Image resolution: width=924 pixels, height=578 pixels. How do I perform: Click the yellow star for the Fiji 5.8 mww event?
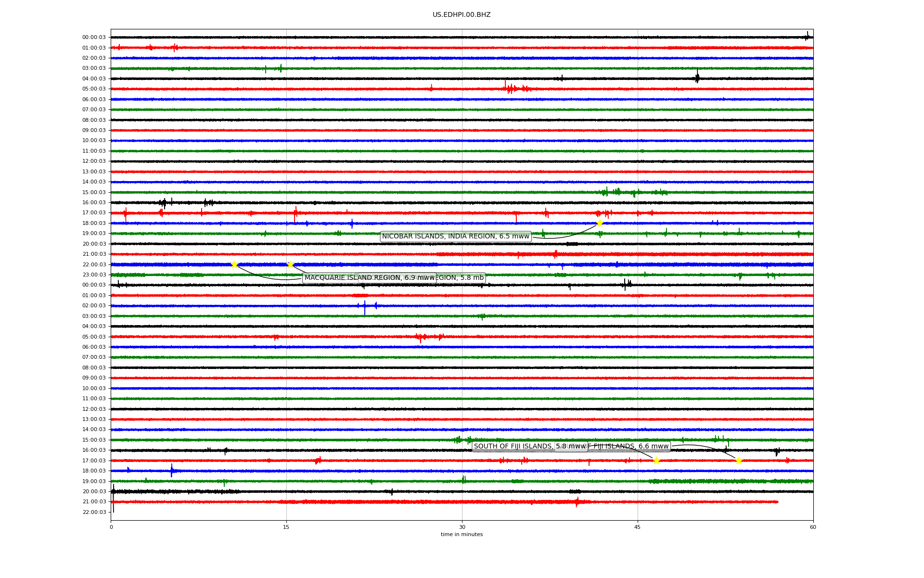pos(656,460)
